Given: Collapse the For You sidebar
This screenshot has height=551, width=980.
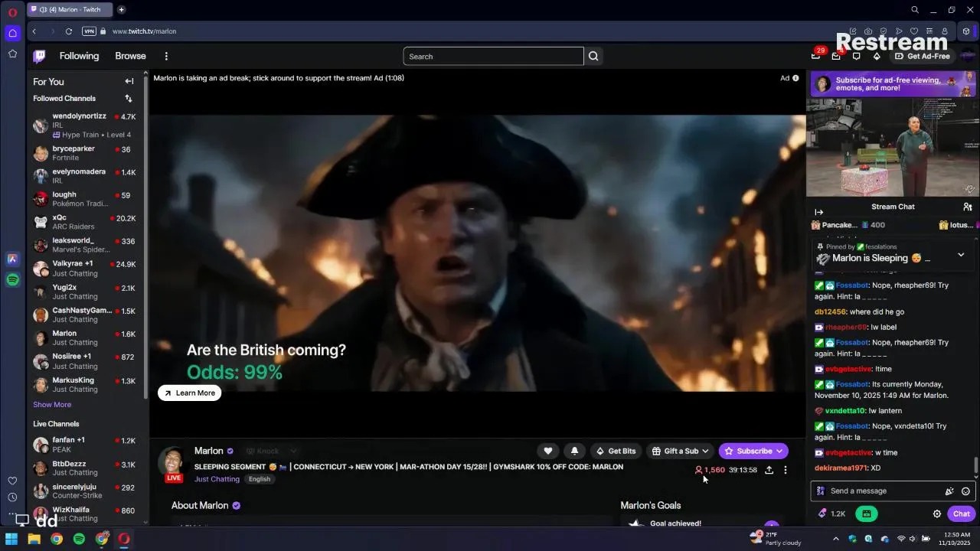Looking at the screenshot, I should (129, 81).
